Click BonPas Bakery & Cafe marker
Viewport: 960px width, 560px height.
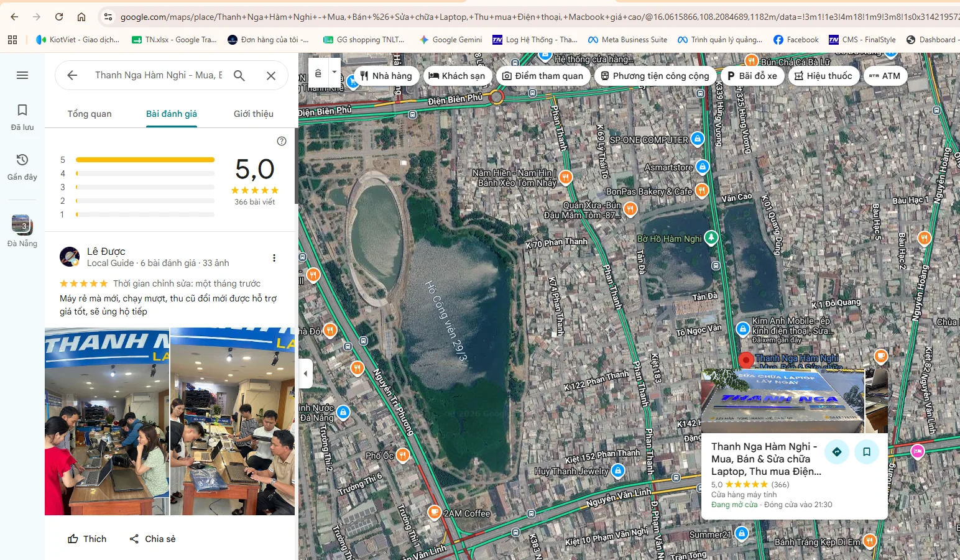point(701,190)
